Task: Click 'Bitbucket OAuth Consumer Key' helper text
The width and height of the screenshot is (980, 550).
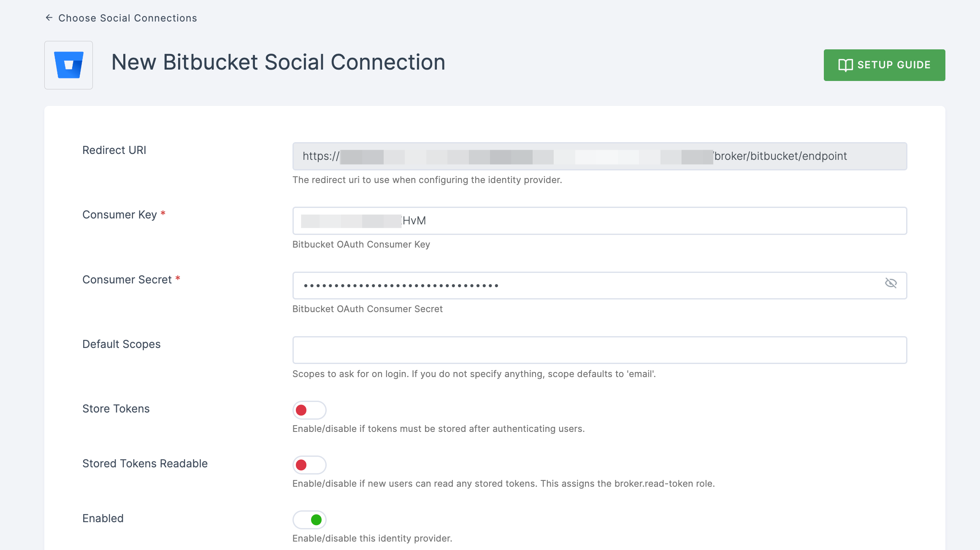Action: click(361, 244)
